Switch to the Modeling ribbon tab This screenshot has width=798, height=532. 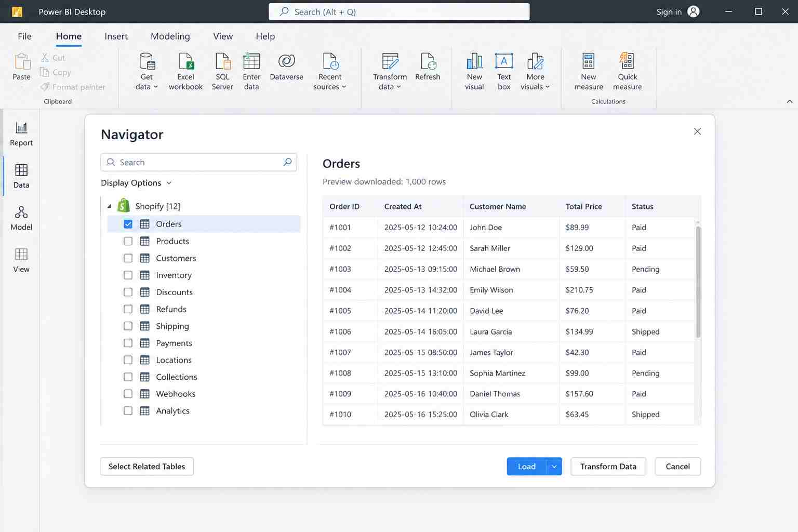[x=170, y=36]
